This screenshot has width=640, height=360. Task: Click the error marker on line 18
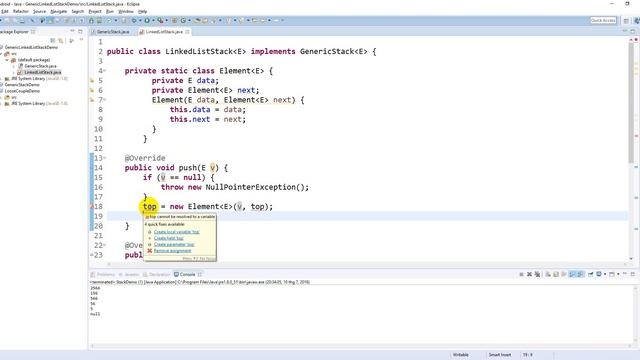pos(92,207)
